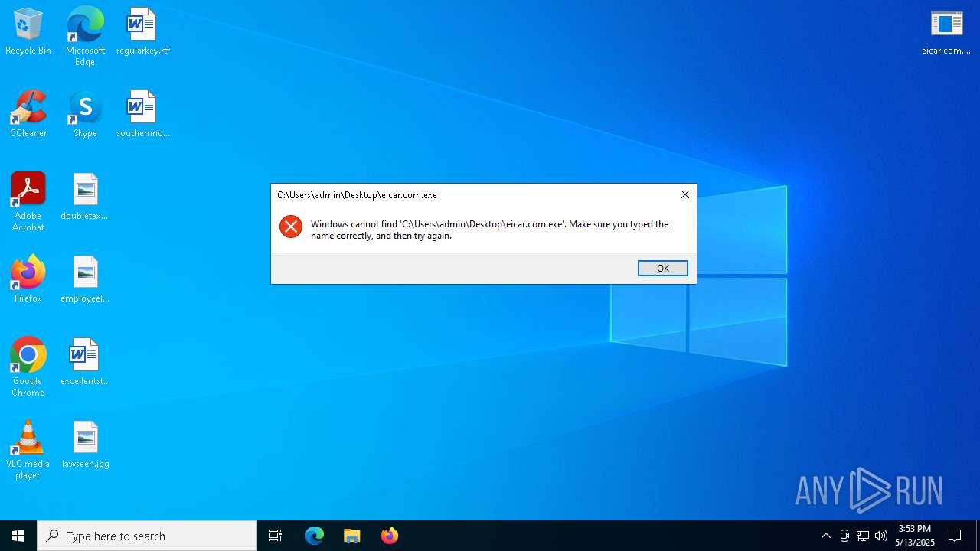Select the Skype desktop shortcut

tap(85, 115)
